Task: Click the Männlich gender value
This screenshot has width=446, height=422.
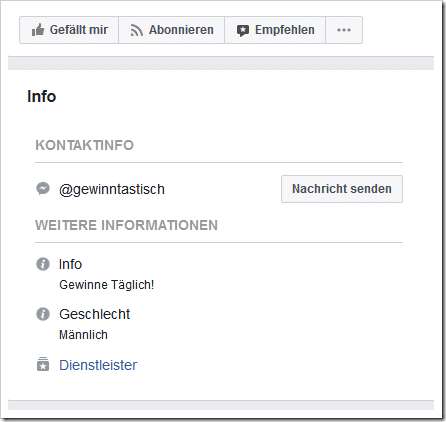Action: coord(83,335)
